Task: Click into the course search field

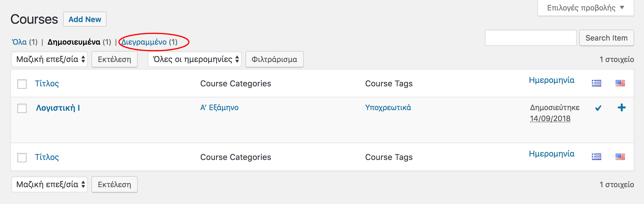Action: click(531, 38)
